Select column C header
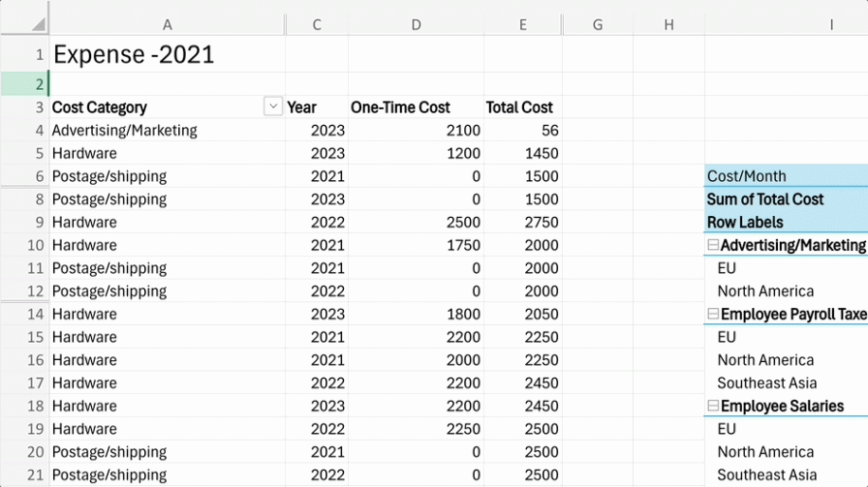This screenshot has width=868, height=487. (317, 24)
